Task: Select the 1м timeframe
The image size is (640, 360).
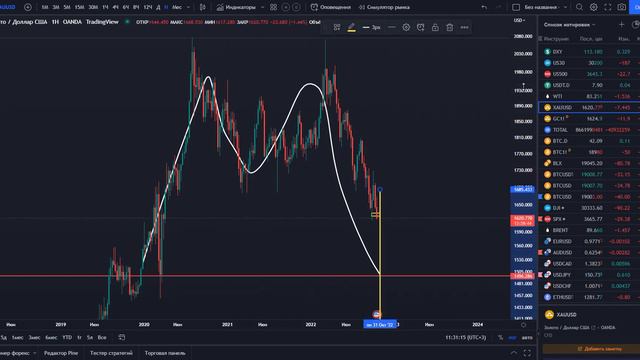Action: (45, 7)
